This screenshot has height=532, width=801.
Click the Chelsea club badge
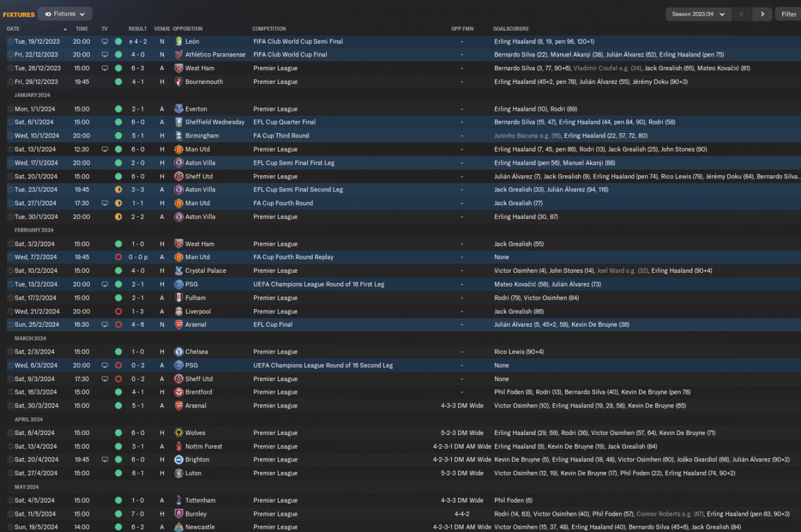click(178, 352)
